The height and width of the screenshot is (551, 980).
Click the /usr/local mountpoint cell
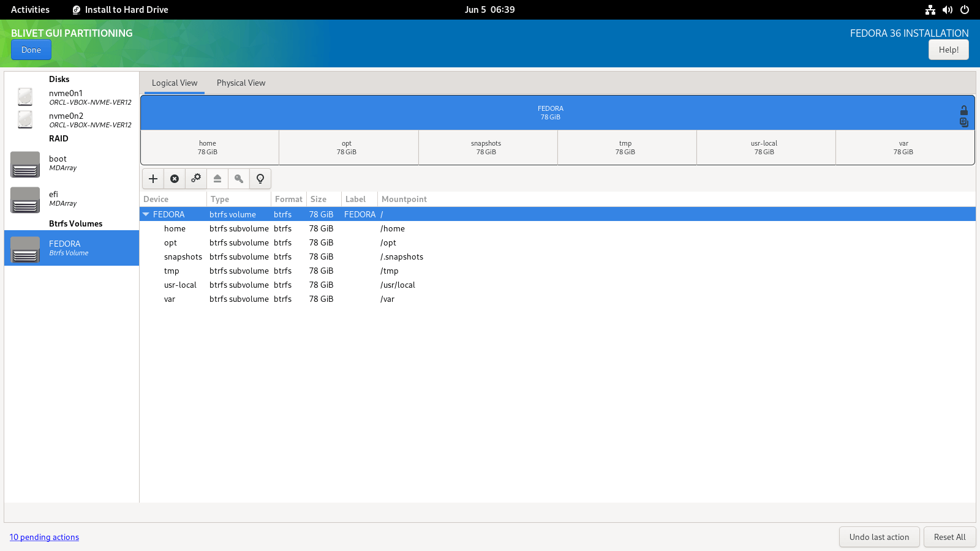pos(398,285)
